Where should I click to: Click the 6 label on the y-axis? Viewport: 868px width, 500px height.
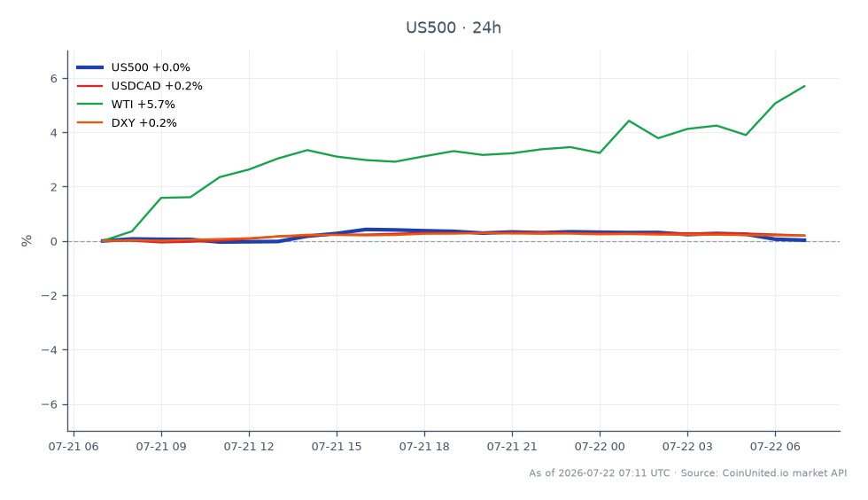pyautogui.click(x=54, y=79)
